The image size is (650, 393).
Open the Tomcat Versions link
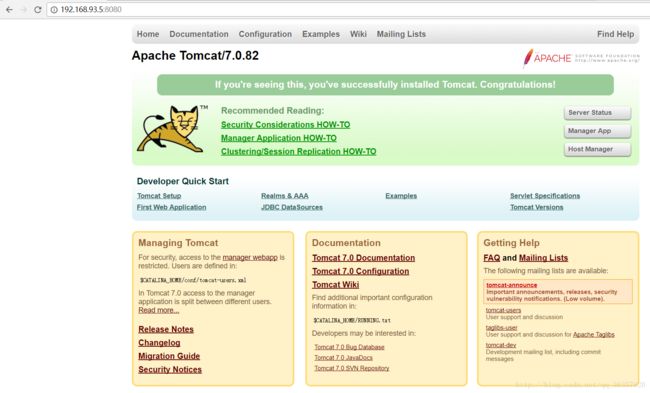point(537,207)
